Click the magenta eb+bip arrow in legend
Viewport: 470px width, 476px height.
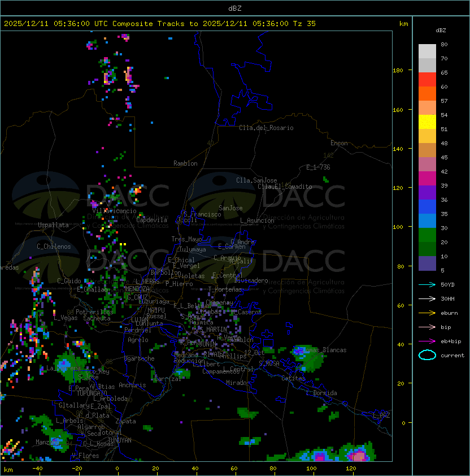427,341
